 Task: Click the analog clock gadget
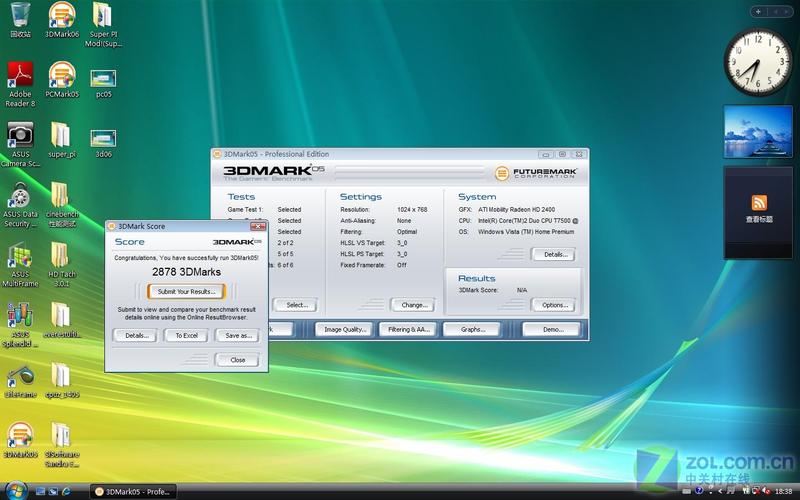(x=758, y=62)
